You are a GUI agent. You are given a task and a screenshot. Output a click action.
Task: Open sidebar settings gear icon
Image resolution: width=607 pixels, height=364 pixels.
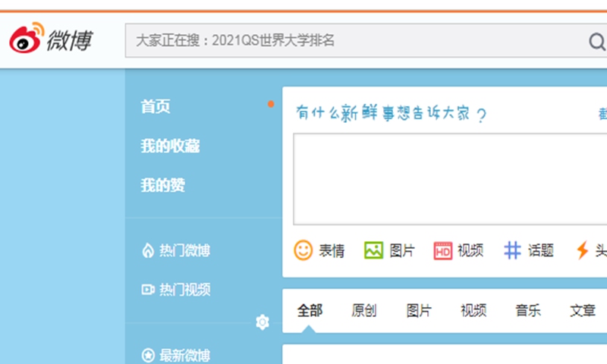point(263,322)
